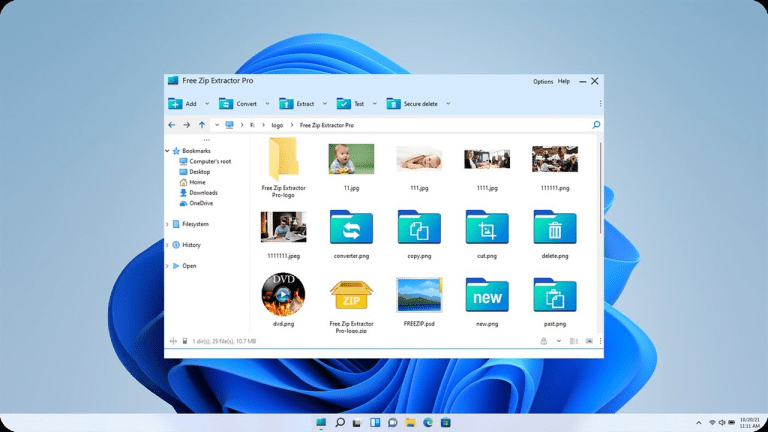Switch to details list view icon

[574, 341]
